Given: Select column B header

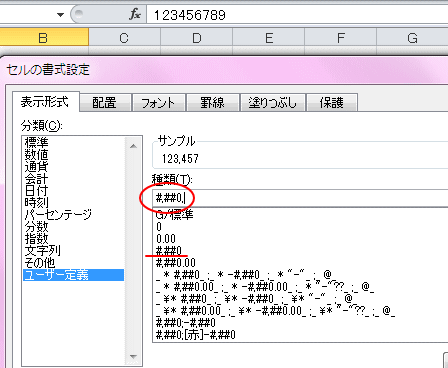Looking at the screenshot, I should click(x=44, y=37).
